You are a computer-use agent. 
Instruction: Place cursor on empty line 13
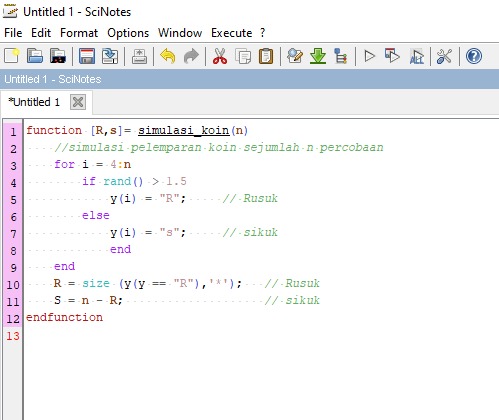point(260,336)
